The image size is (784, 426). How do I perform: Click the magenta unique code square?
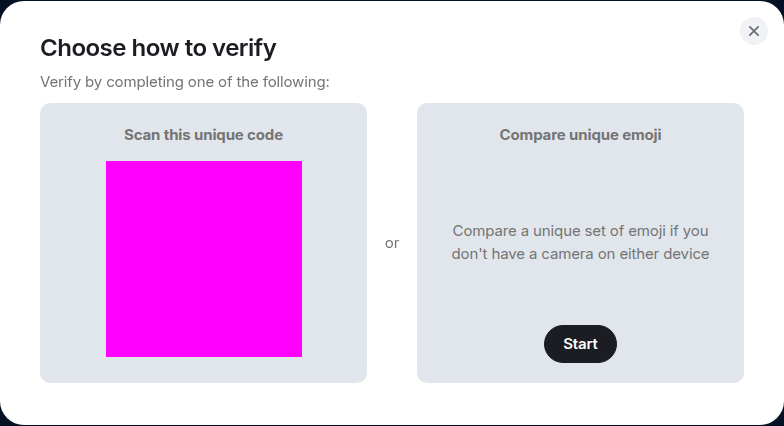(x=204, y=259)
